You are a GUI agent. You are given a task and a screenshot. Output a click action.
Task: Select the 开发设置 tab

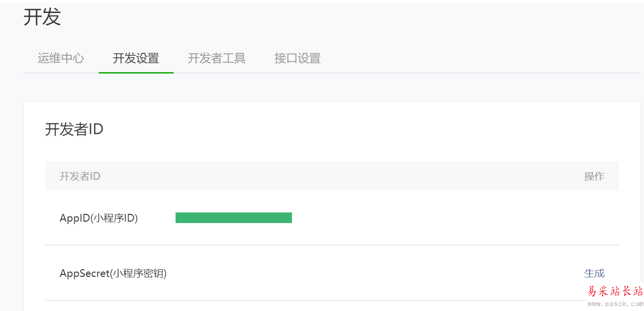[136, 59]
